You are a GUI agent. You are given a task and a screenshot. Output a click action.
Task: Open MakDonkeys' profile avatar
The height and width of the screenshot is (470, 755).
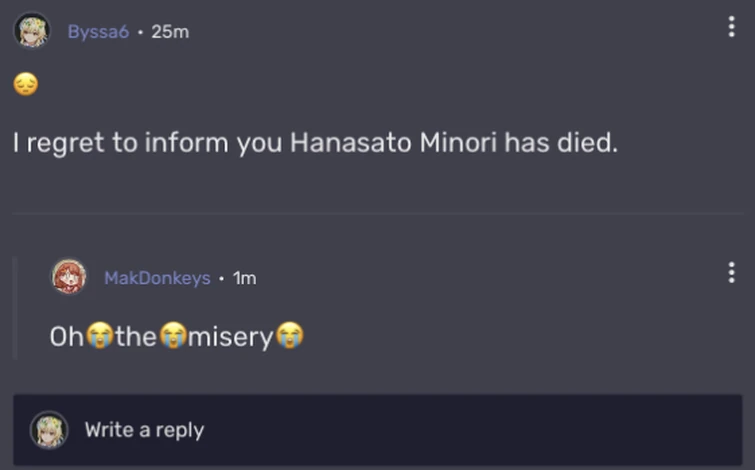[69, 277]
